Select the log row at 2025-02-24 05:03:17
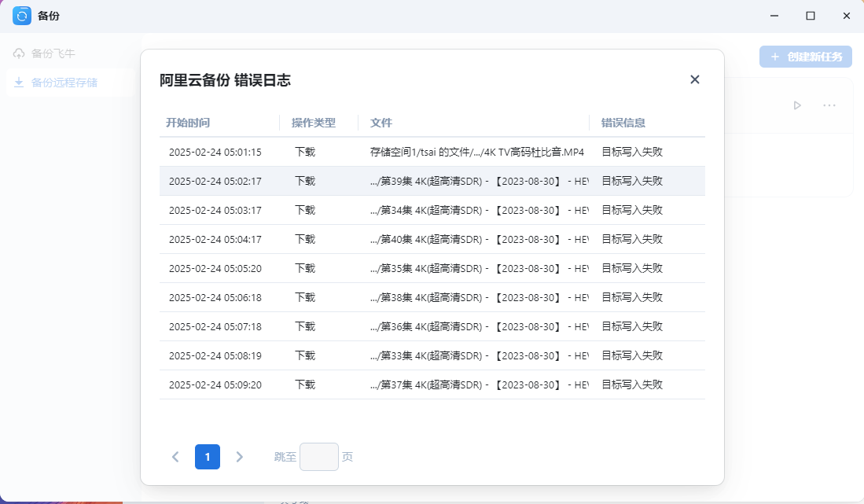Viewport: 864px width, 504px height. click(432, 211)
